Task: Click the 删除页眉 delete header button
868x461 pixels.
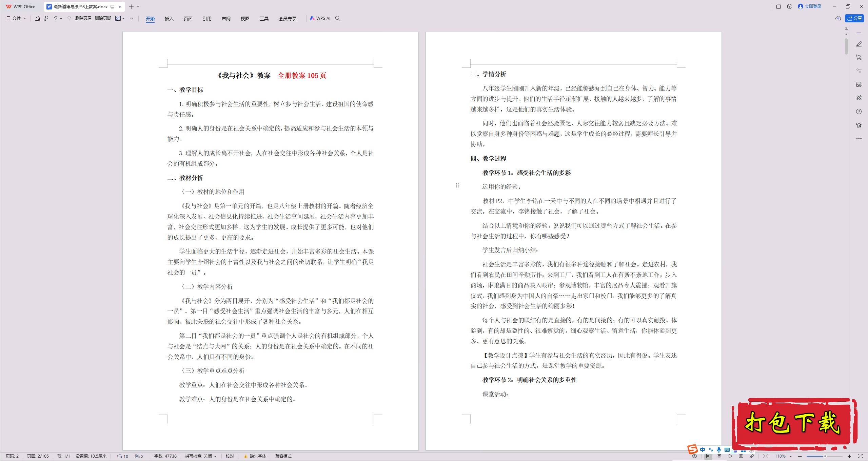Action: tap(83, 18)
